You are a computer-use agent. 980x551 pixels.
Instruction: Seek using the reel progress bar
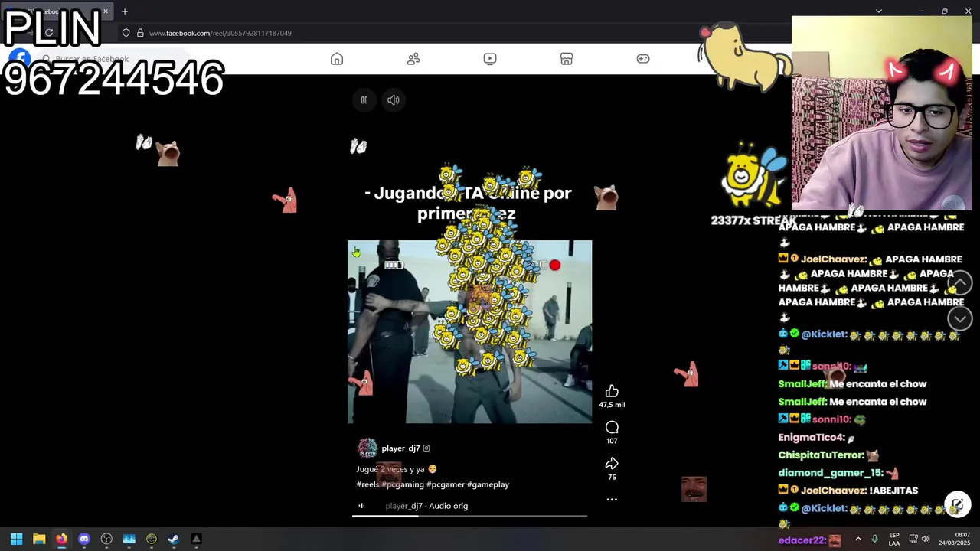point(469,516)
